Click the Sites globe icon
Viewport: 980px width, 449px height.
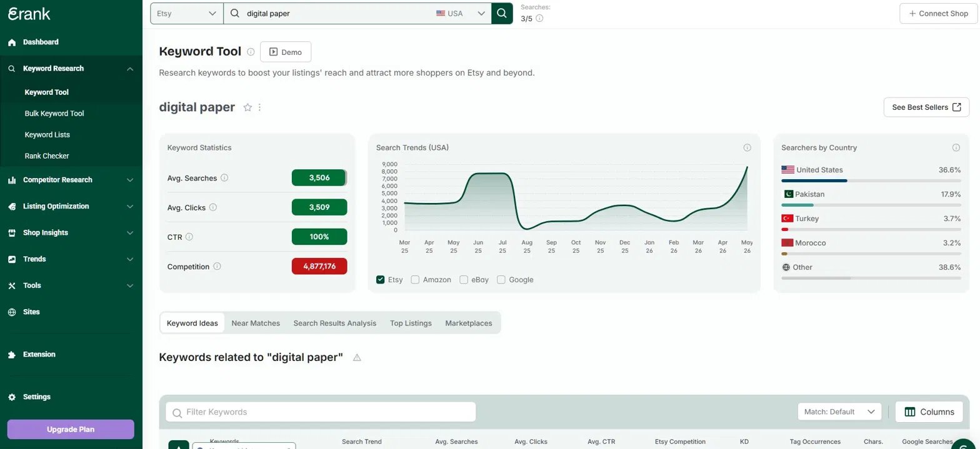[12, 312]
